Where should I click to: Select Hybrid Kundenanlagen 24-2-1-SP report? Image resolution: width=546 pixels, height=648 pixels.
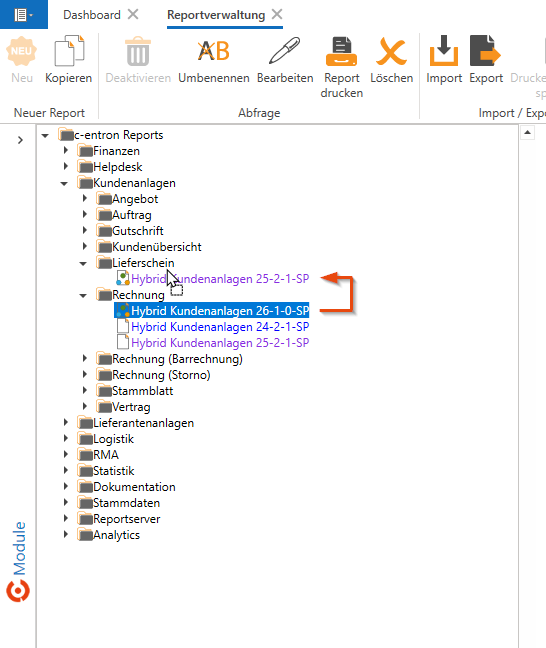click(220, 326)
